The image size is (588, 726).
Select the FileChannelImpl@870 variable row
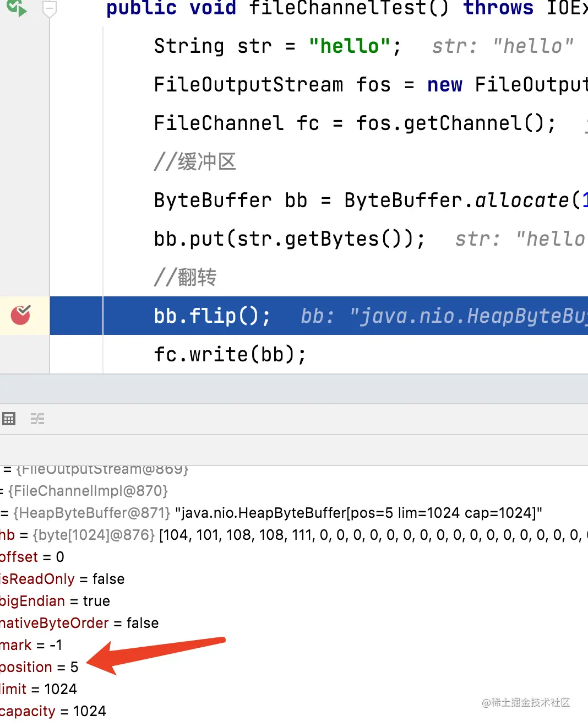[294, 491]
